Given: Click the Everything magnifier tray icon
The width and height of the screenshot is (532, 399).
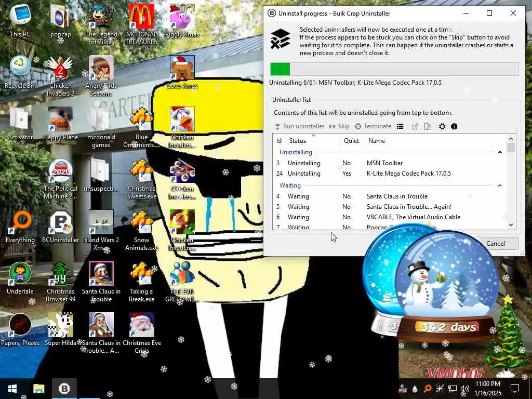Looking at the screenshot, I should (x=428, y=389).
